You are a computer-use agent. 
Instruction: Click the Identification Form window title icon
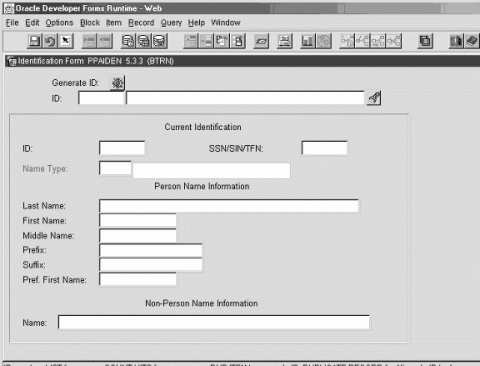[12, 61]
